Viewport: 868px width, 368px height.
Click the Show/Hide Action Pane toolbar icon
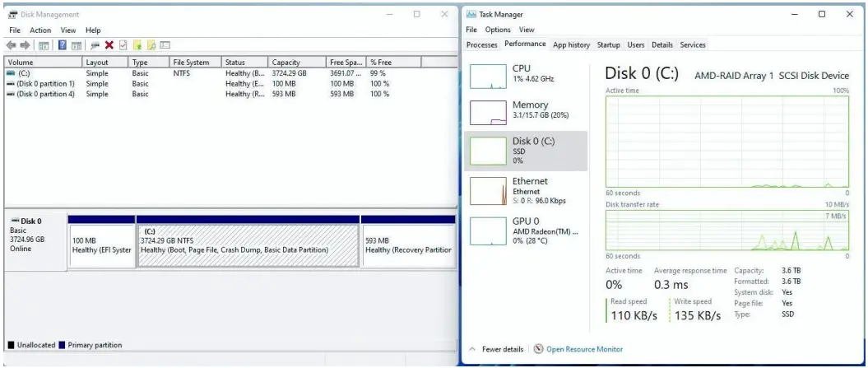[x=77, y=45]
